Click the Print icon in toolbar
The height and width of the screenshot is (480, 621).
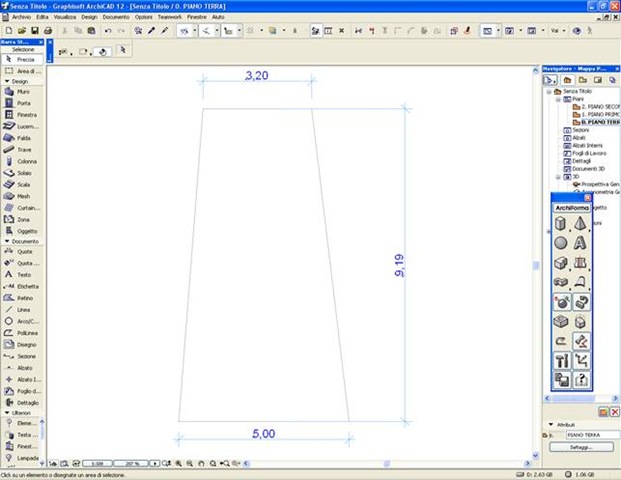(x=48, y=30)
